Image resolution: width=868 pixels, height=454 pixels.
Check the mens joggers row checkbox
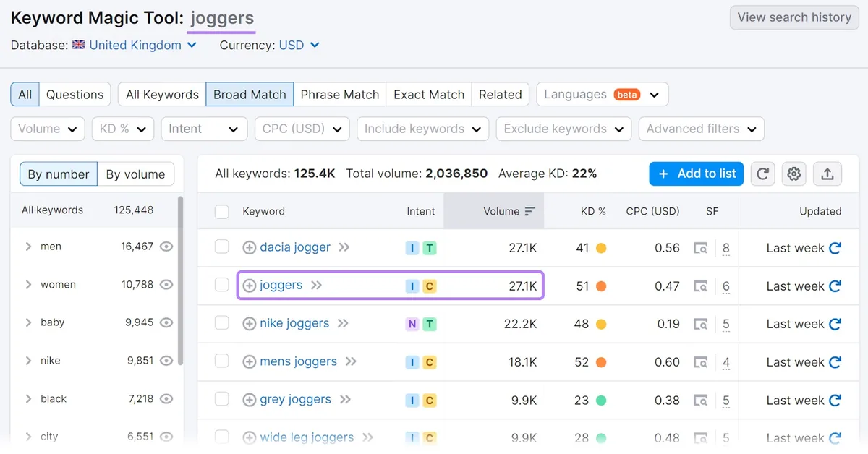pyautogui.click(x=222, y=361)
